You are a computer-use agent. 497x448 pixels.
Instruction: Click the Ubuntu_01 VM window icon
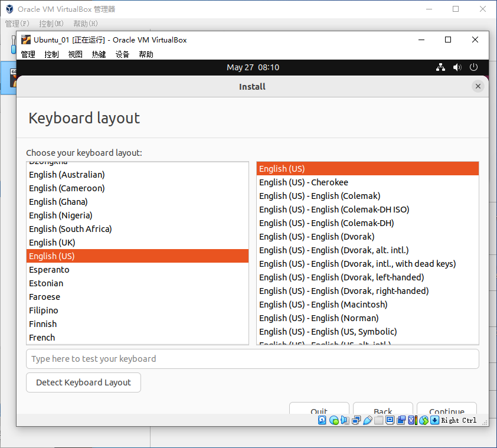pyautogui.click(x=25, y=40)
